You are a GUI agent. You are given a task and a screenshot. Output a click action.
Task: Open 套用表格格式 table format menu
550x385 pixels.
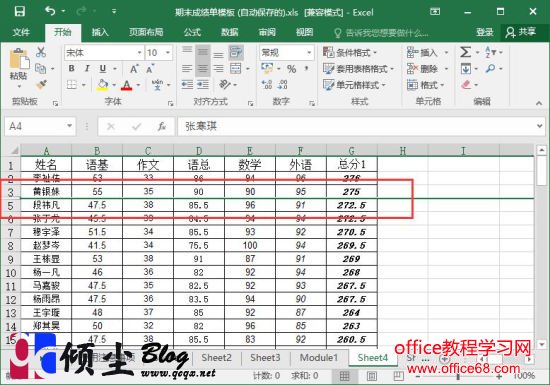tap(358, 69)
